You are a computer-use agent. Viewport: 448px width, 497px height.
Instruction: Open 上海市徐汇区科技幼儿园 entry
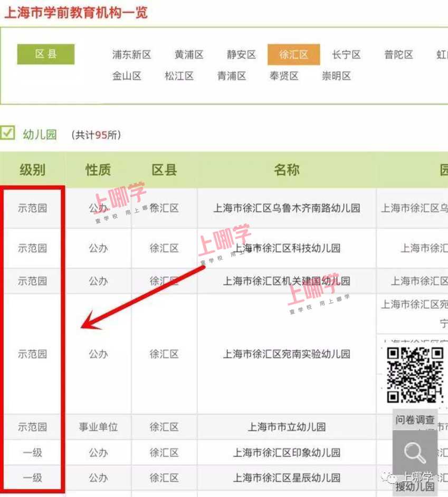(x=287, y=248)
